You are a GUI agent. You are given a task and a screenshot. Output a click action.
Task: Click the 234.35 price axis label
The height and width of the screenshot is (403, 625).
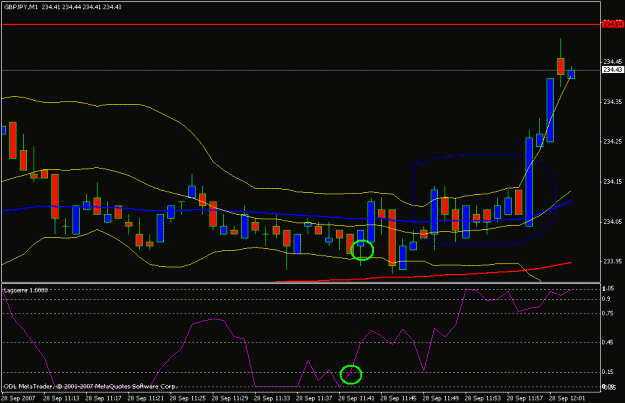pos(612,102)
